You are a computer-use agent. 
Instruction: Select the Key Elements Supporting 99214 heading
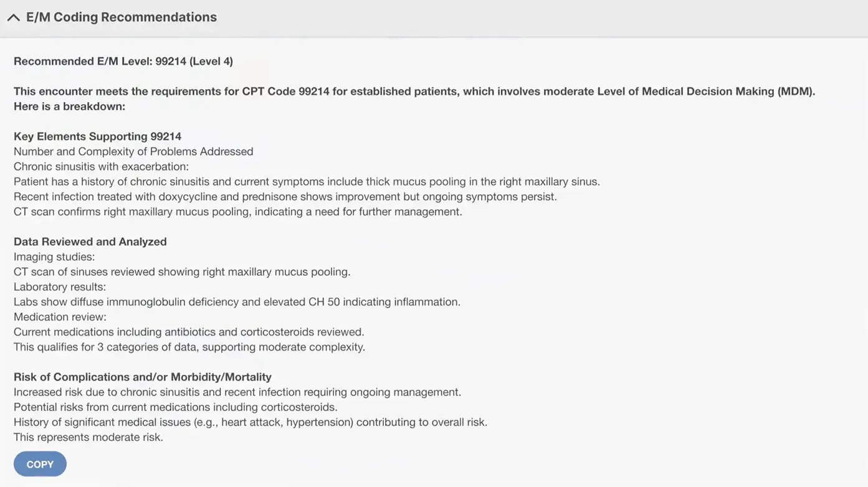97,136
